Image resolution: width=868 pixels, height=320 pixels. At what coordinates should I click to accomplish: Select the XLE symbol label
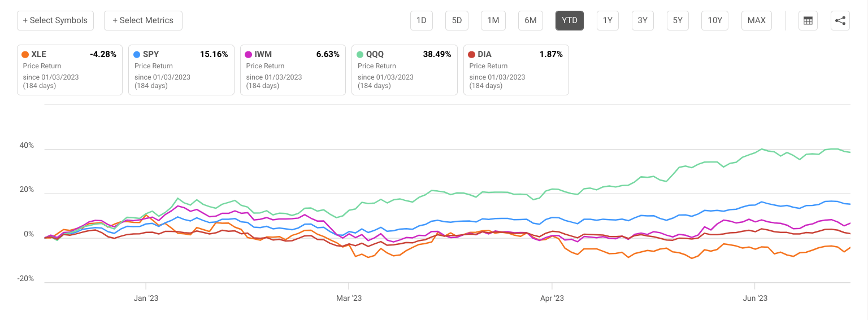tap(40, 55)
